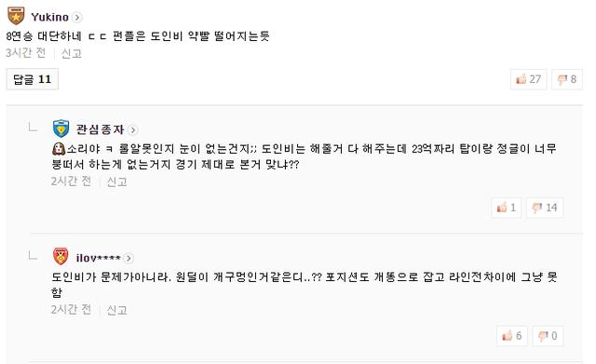The width and height of the screenshot is (596, 364).
Task: Open 관심종자 username link
Action: point(100,129)
